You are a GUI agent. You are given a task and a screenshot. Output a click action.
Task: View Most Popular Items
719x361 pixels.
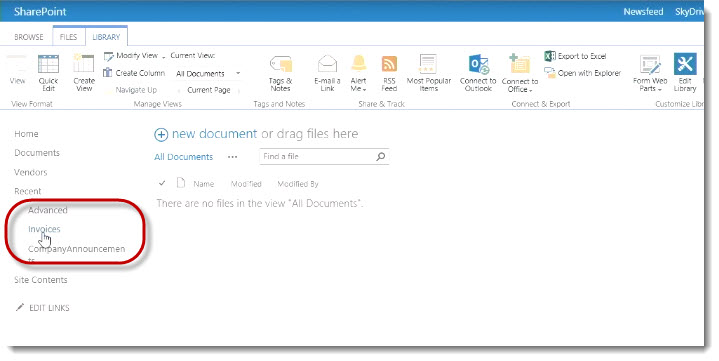click(x=429, y=73)
